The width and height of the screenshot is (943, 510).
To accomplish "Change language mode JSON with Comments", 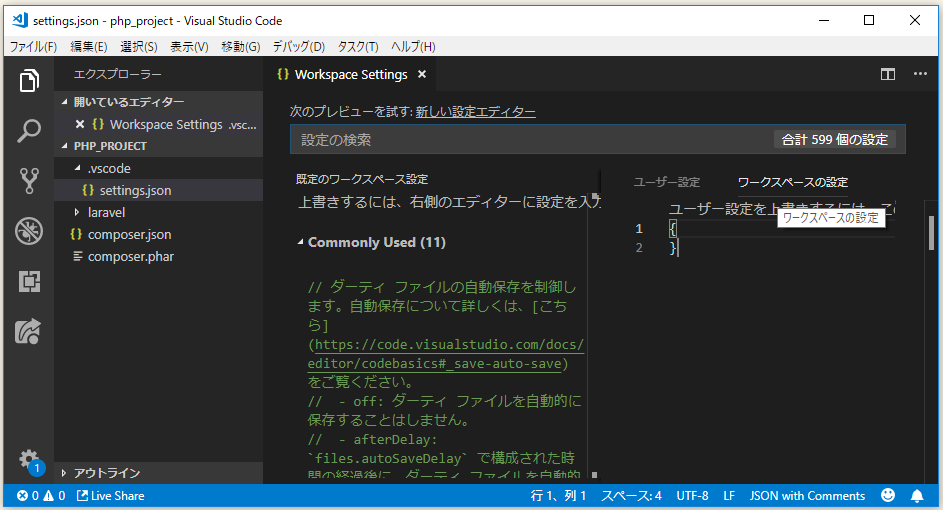I will (807, 496).
